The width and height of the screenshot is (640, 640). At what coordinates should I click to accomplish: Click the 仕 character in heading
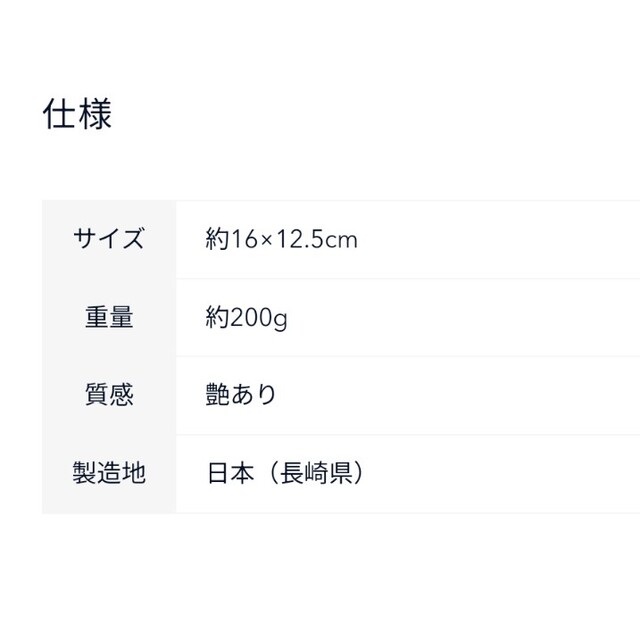coord(60,114)
